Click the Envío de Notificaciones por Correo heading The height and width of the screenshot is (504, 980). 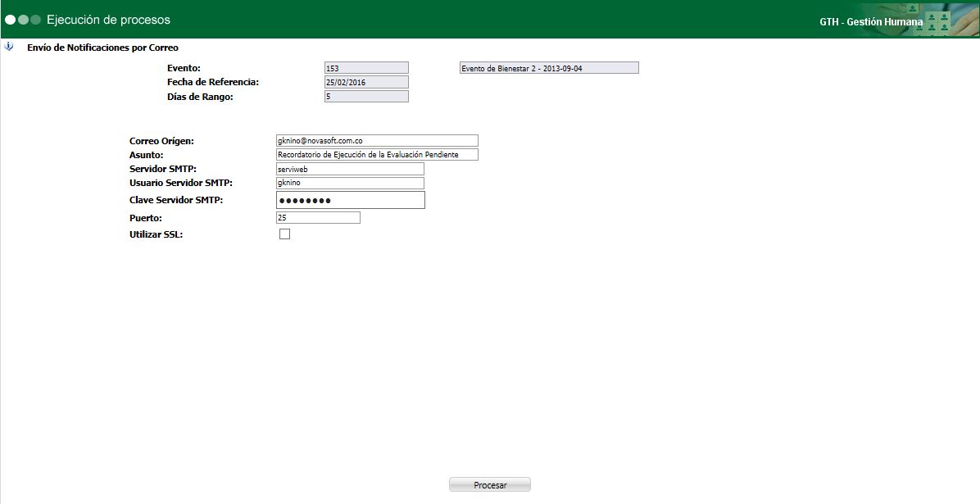pos(102,48)
